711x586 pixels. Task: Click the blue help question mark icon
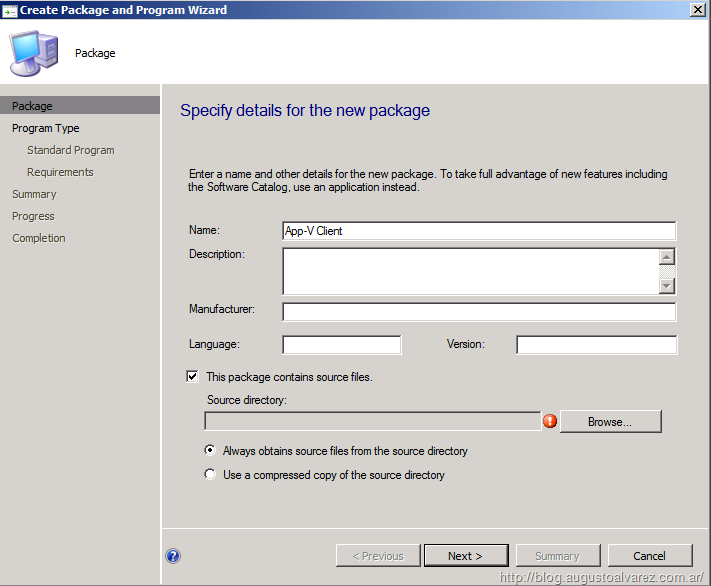(x=173, y=556)
